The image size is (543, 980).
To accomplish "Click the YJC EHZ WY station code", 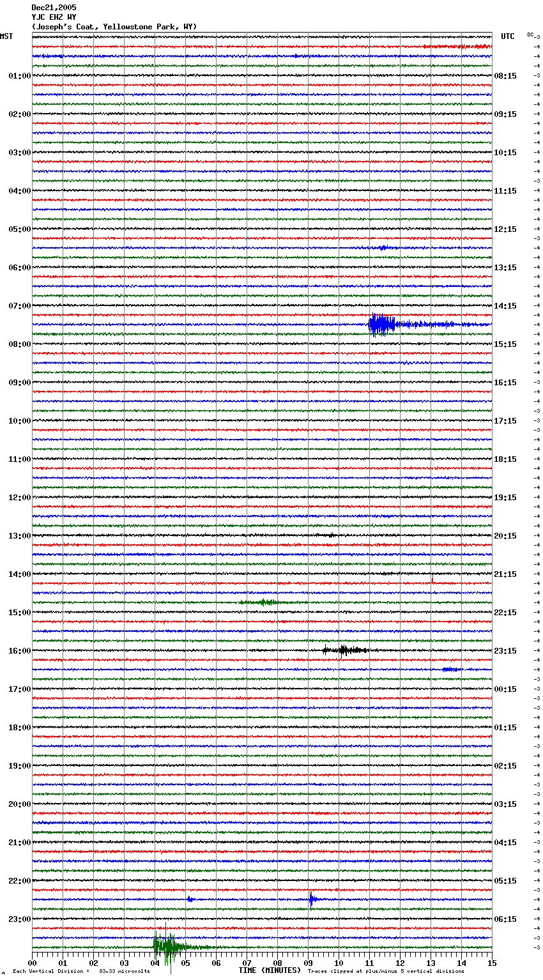I will [54, 17].
